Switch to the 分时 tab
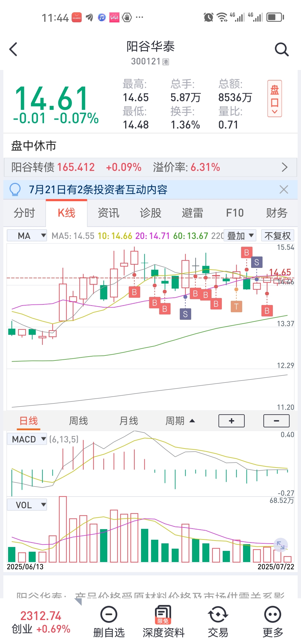Viewport: 301px width, 644px height. coord(25,213)
